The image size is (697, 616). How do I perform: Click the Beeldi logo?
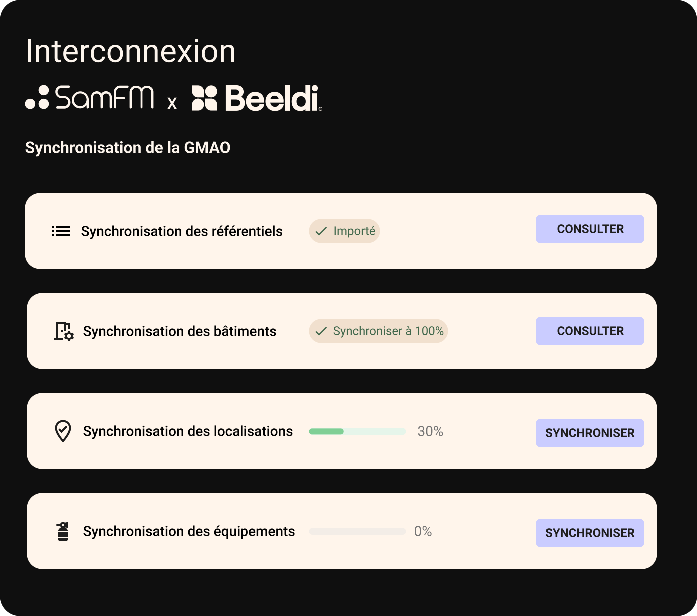(x=257, y=98)
